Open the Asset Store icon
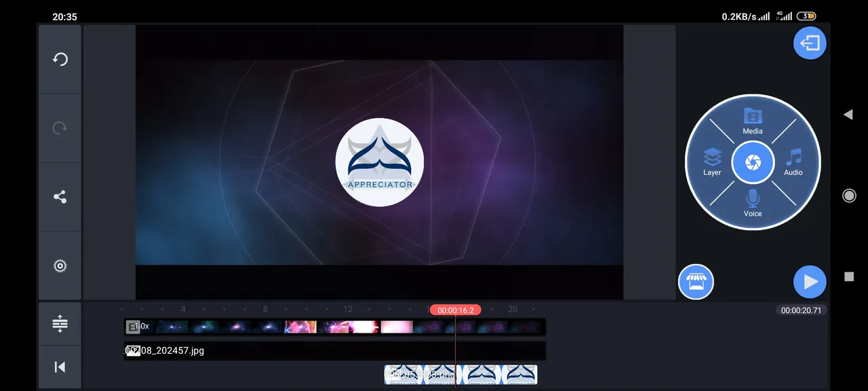This screenshot has width=868, height=391. coord(696,282)
